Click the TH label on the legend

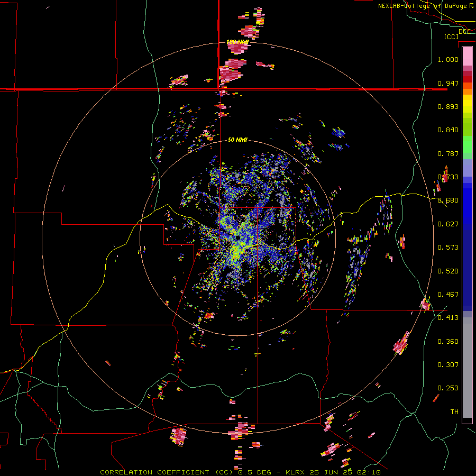click(x=454, y=412)
